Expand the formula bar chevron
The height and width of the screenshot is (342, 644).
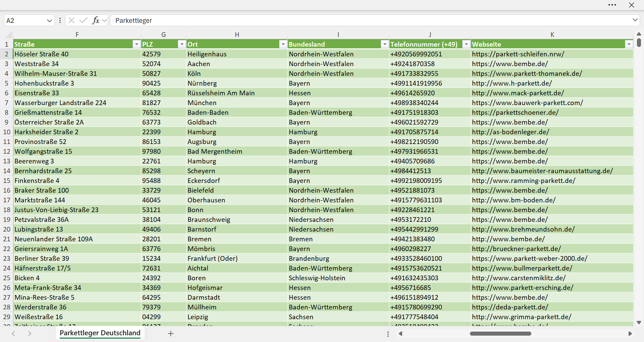tap(635, 20)
